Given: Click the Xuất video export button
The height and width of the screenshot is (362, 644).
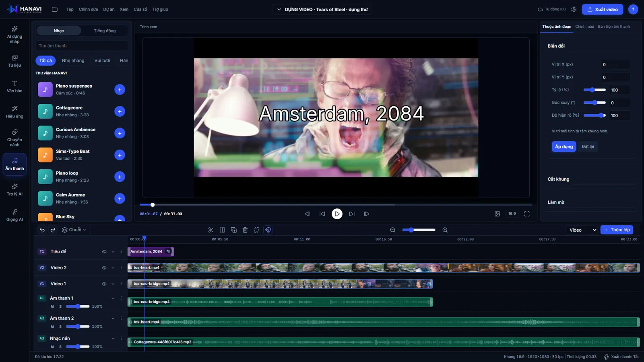Looking at the screenshot, I should (603, 9).
